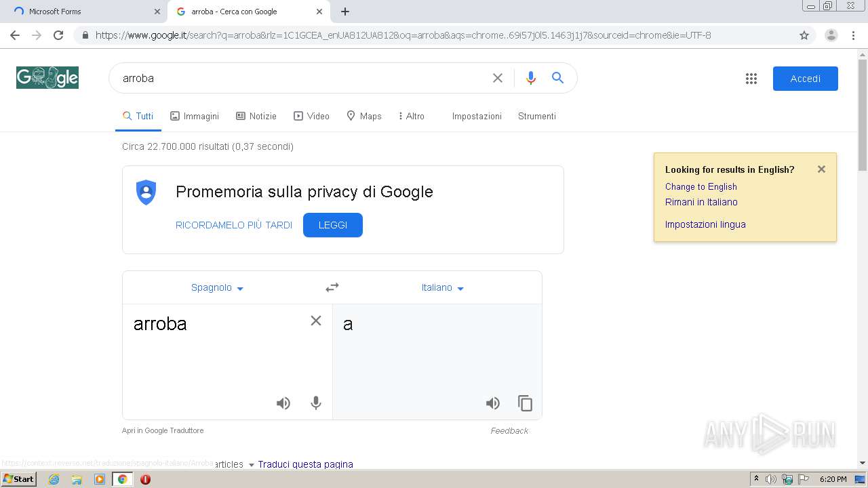Open the media player taskbar icon

[x=100, y=479]
